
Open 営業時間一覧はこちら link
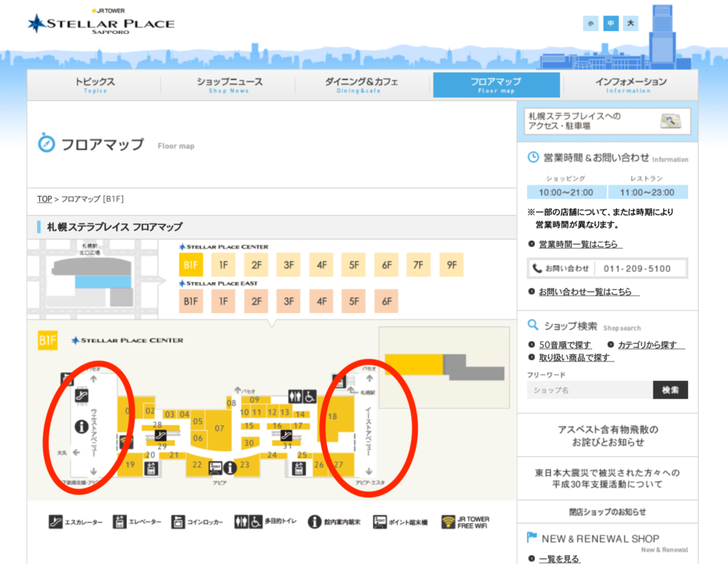(x=580, y=244)
